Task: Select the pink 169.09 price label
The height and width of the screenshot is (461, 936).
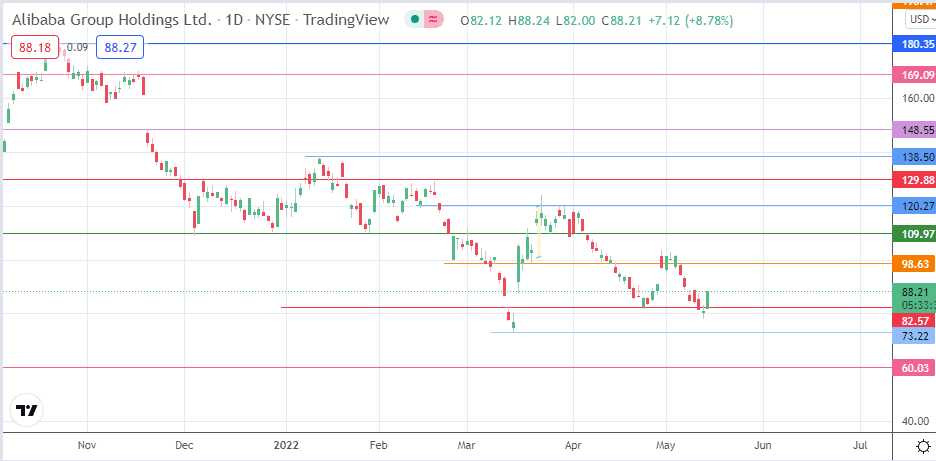Action: click(914, 75)
